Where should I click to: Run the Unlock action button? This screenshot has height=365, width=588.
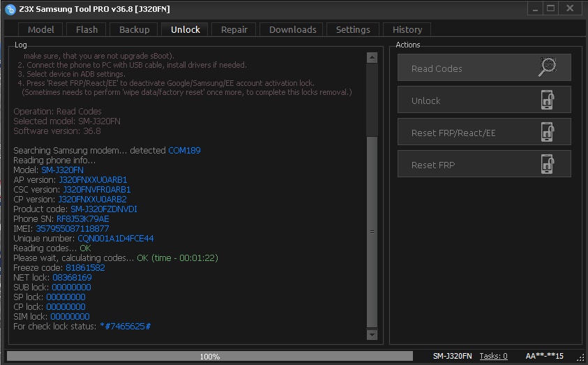tap(484, 100)
